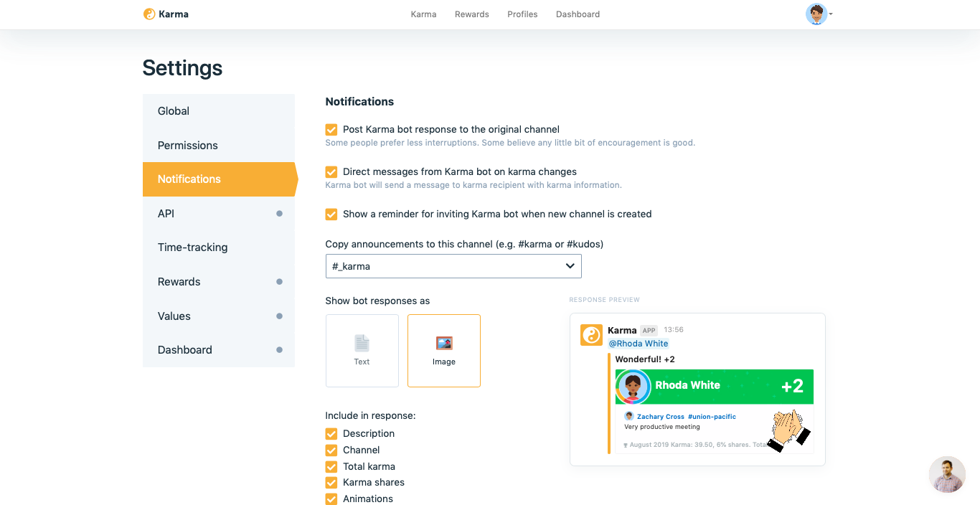Image resolution: width=980 pixels, height=505 pixels.
Task: Expand the dropdown caret beside user avatar
Action: [831, 14]
